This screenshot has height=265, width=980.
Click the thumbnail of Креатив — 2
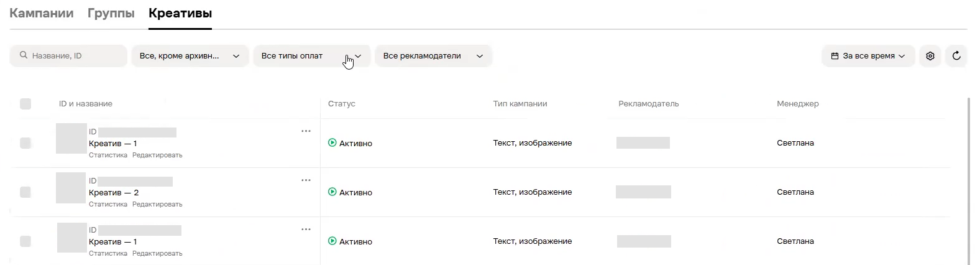click(x=71, y=188)
